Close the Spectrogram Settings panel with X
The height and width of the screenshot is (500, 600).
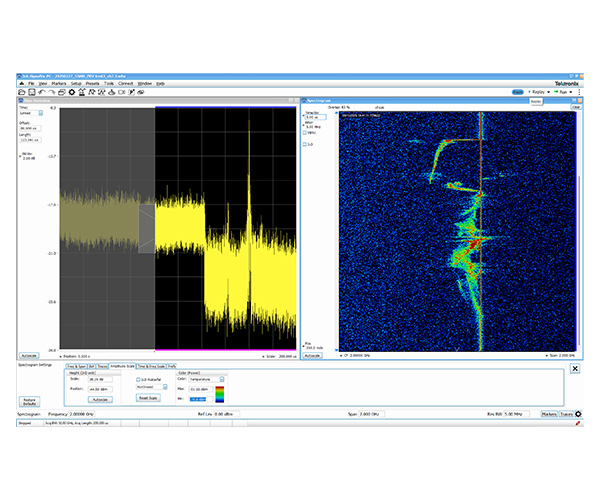tap(576, 369)
